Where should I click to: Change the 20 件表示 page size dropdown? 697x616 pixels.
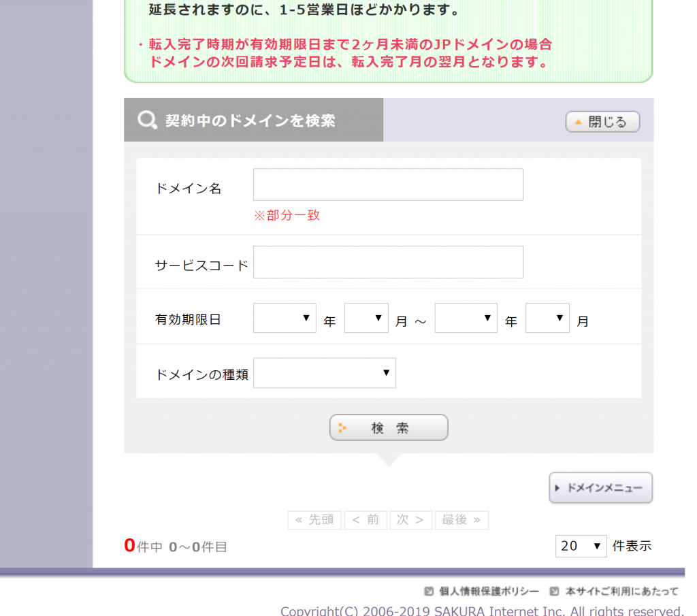pos(581,546)
